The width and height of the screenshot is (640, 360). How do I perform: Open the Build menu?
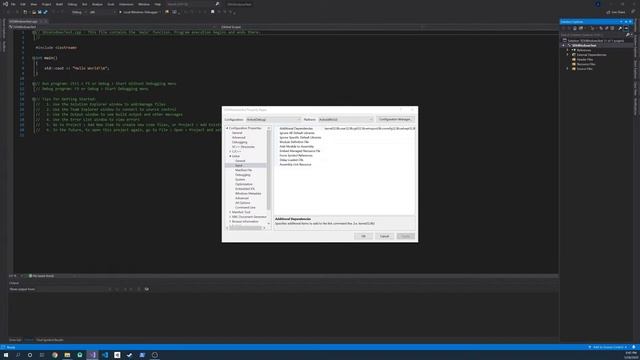[59, 4]
